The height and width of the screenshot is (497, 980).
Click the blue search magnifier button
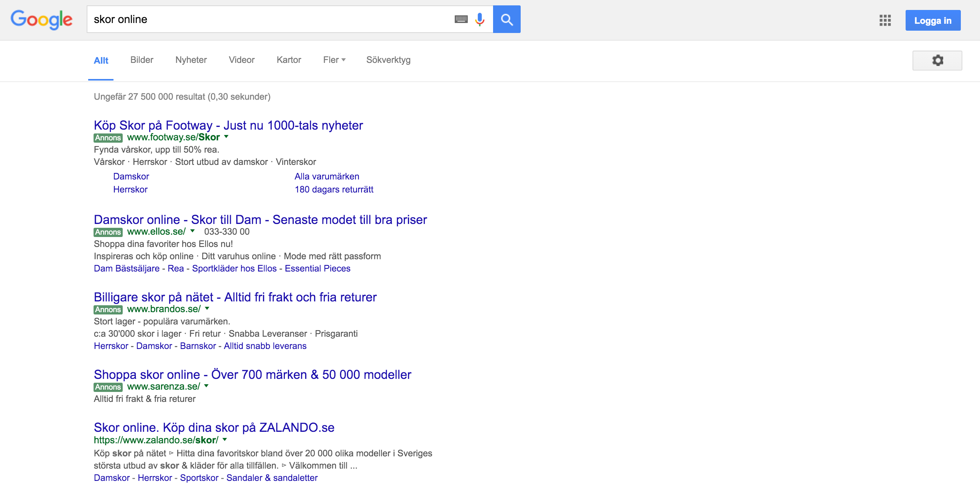tap(506, 19)
